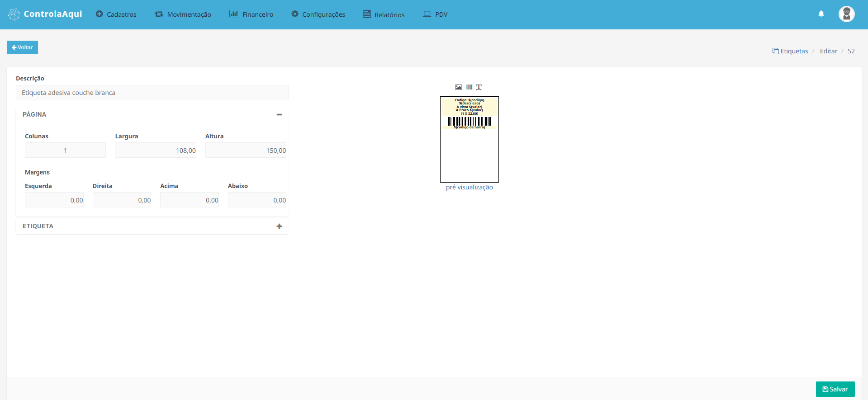The image size is (868, 400).
Task: Click the Descrição text field
Action: coord(152,93)
